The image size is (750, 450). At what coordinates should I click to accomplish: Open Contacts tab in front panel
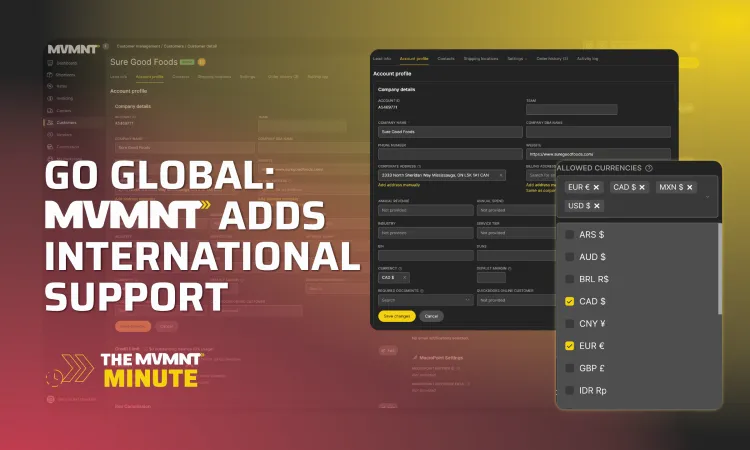(446, 59)
